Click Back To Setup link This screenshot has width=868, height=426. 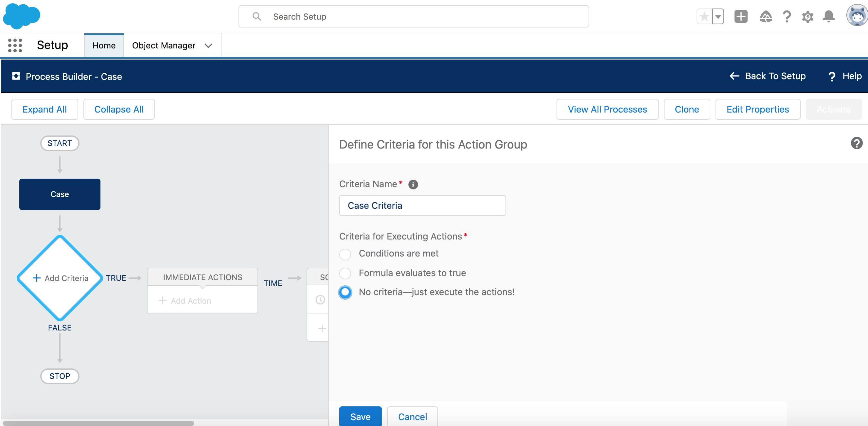pos(775,76)
